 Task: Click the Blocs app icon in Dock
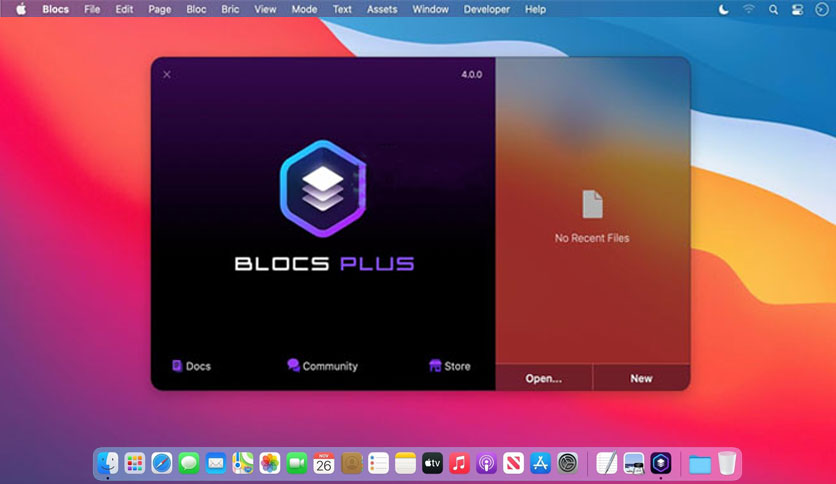tap(661, 463)
